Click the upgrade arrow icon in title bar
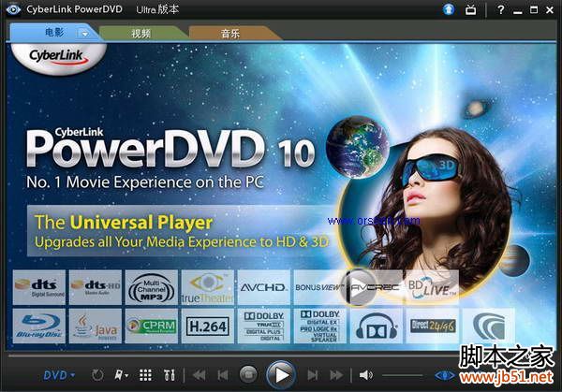 [449, 9]
